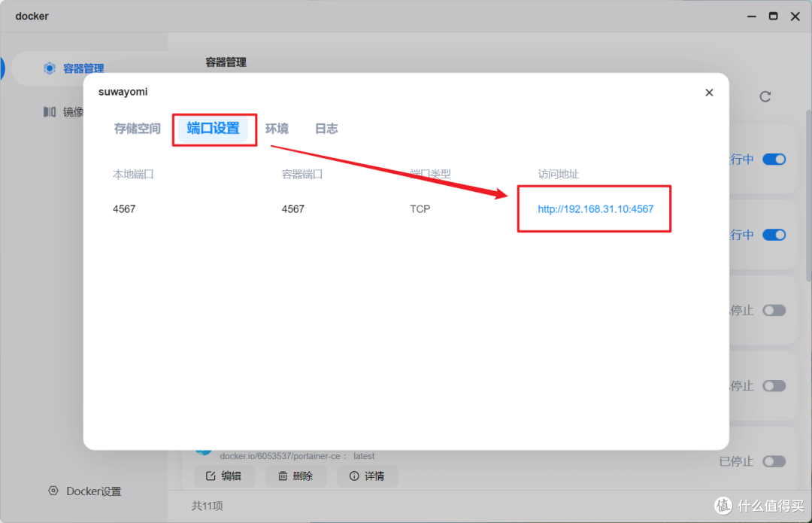Toggle off the second running container switch
Image resolution: width=812 pixels, height=523 pixels.
click(x=774, y=235)
